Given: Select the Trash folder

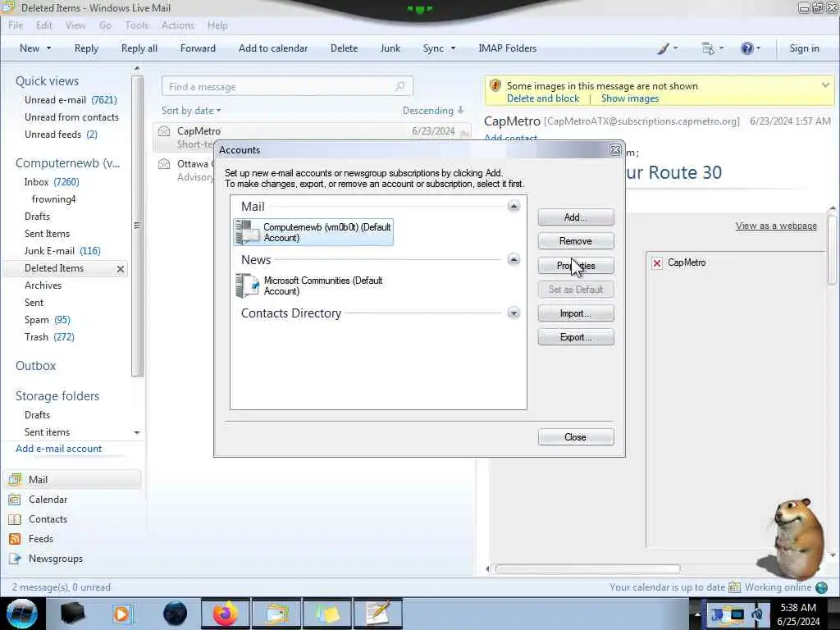Looking at the screenshot, I should [49, 337].
